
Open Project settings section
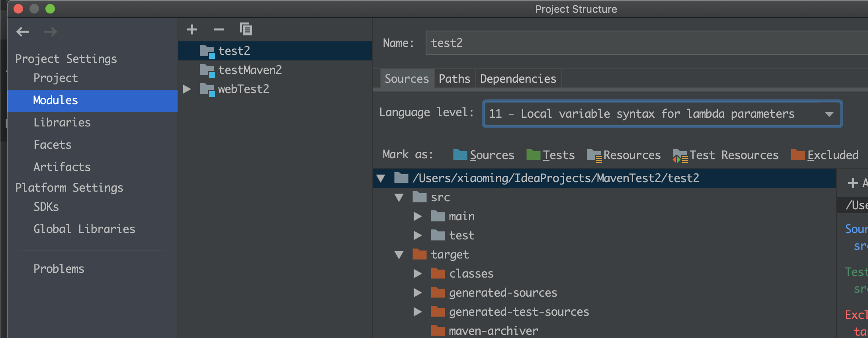(56, 78)
